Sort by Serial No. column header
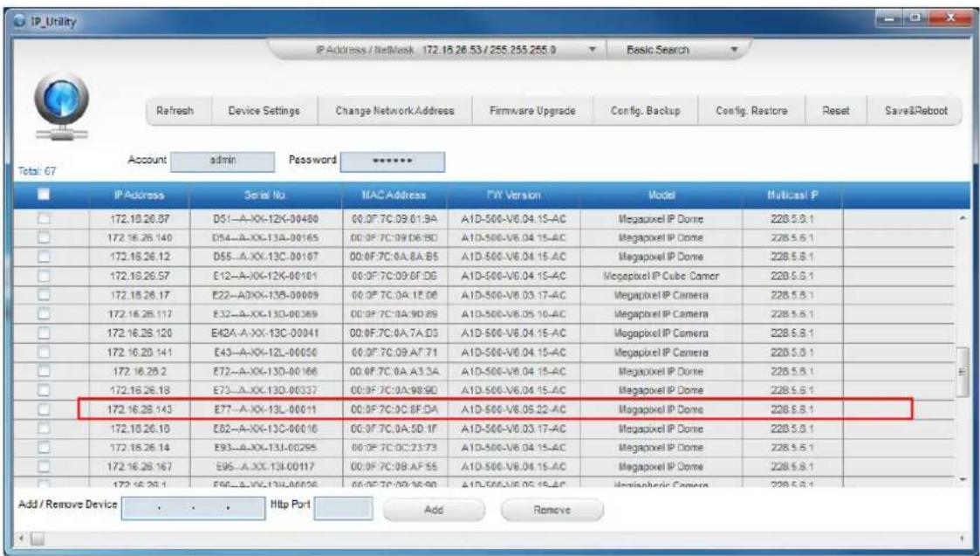This screenshot has width=980, height=556. coord(265,196)
